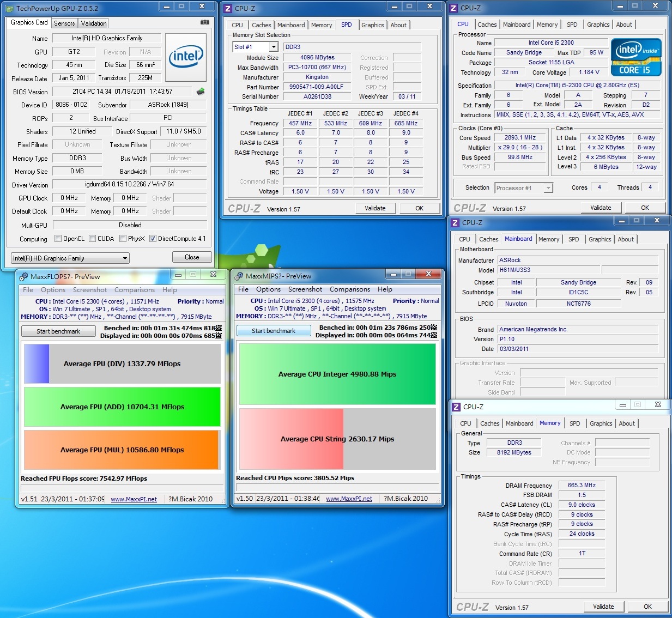672x618 pixels.
Task: Open the CPU tab in the CPU-Z Memory window
Action: coord(465,423)
